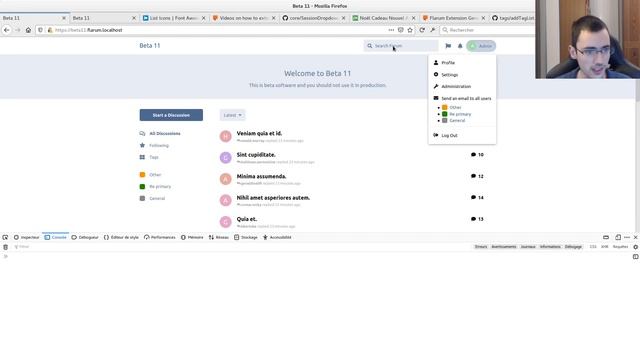Open Inspecteur devtools tab

(27, 237)
